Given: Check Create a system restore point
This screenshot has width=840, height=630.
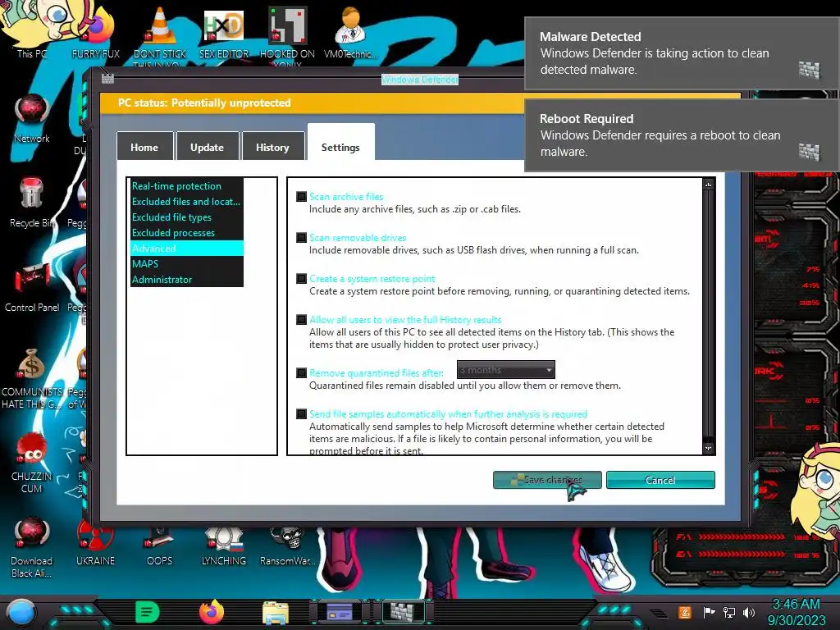Looking at the screenshot, I should pyautogui.click(x=302, y=279).
